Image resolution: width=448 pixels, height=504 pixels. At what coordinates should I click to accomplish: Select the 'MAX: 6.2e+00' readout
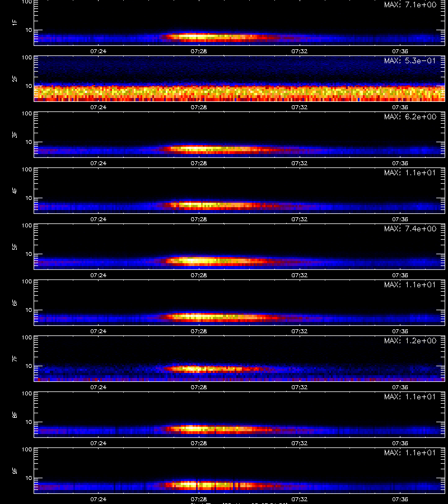click(410, 116)
